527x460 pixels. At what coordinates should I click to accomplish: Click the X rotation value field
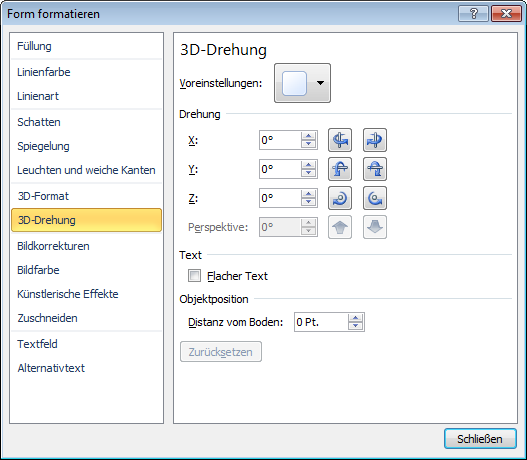coord(280,140)
